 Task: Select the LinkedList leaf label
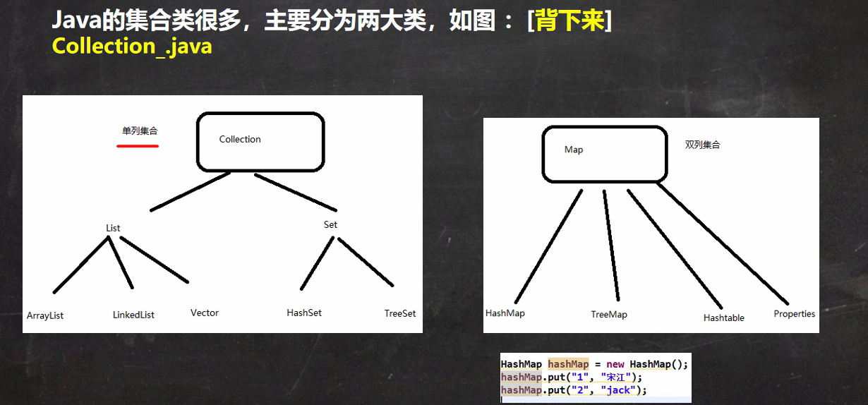coord(133,315)
